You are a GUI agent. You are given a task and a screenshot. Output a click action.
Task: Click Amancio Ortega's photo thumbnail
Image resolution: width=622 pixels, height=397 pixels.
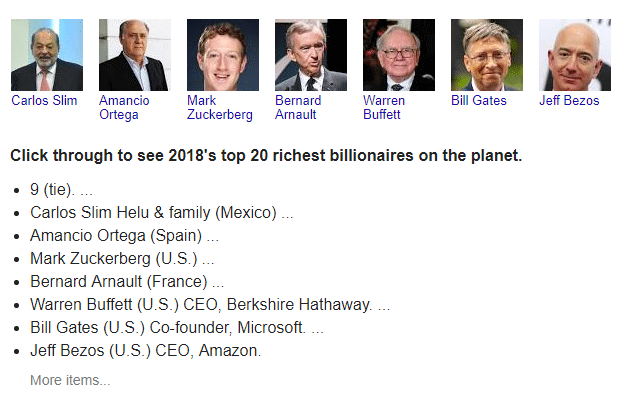(x=135, y=55)
